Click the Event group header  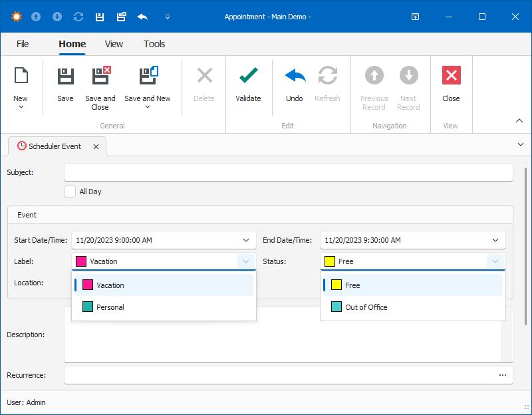[260, 215]
